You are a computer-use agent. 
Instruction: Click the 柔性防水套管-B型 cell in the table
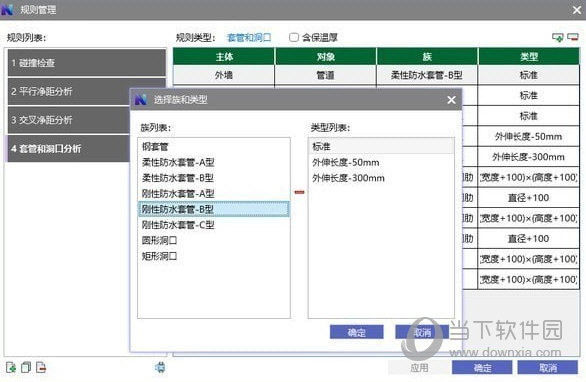(427, 75)
